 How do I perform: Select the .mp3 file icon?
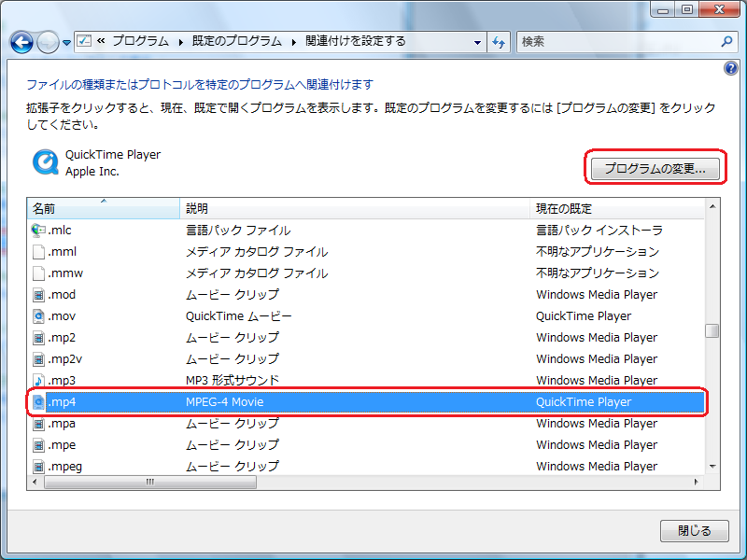pos(38,381)
